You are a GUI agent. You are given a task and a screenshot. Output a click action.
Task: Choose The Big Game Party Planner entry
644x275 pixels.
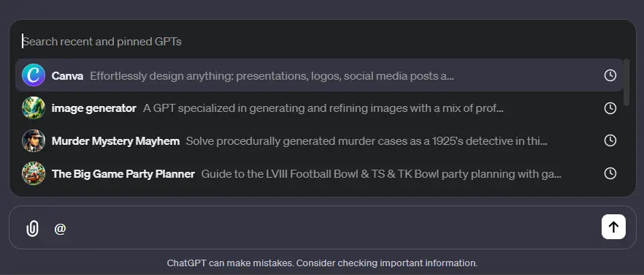319,173
